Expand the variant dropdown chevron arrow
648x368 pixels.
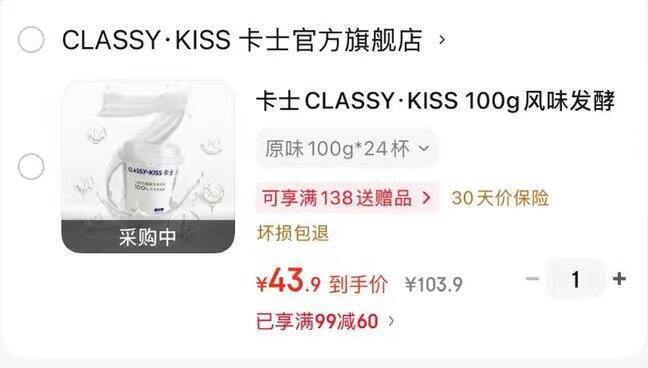(424, 148)
